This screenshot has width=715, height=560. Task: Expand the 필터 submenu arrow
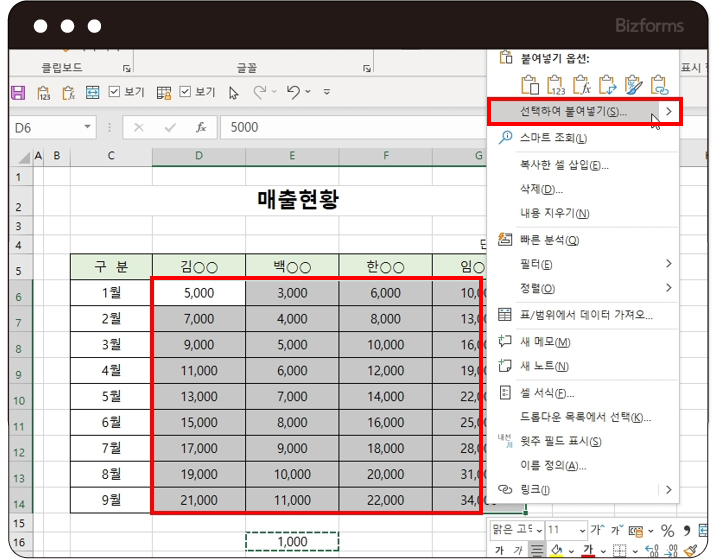coord(668,264)
